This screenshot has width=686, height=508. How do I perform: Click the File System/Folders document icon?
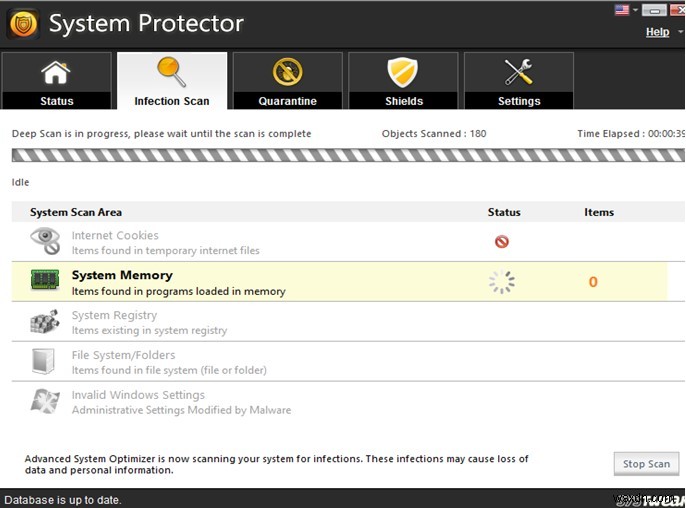(x=45, y=361)
